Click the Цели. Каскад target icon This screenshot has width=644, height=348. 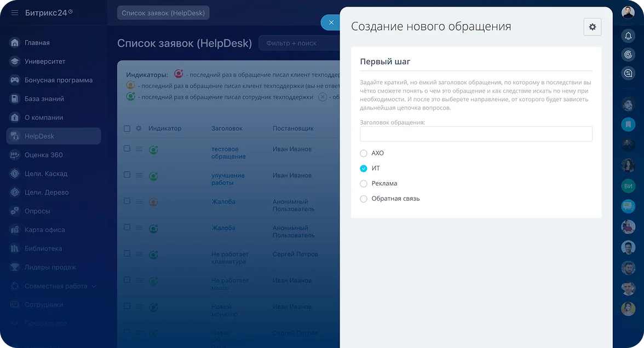point(15,173)
